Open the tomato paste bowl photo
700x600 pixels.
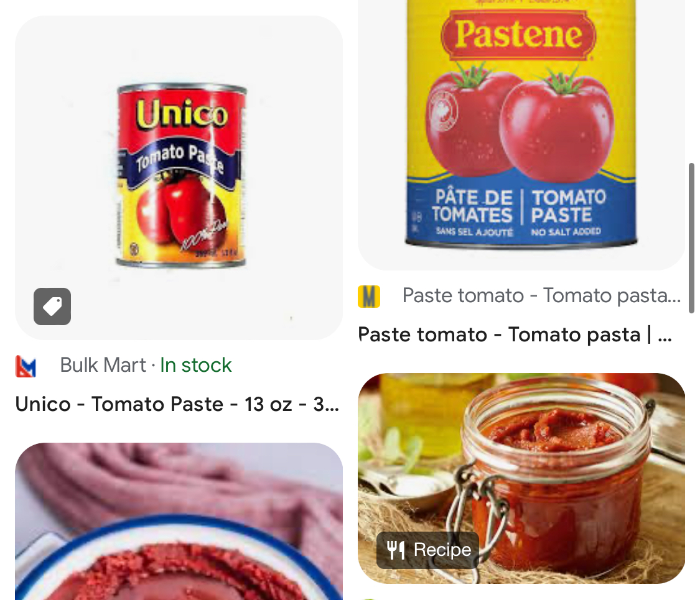(179, 521)
